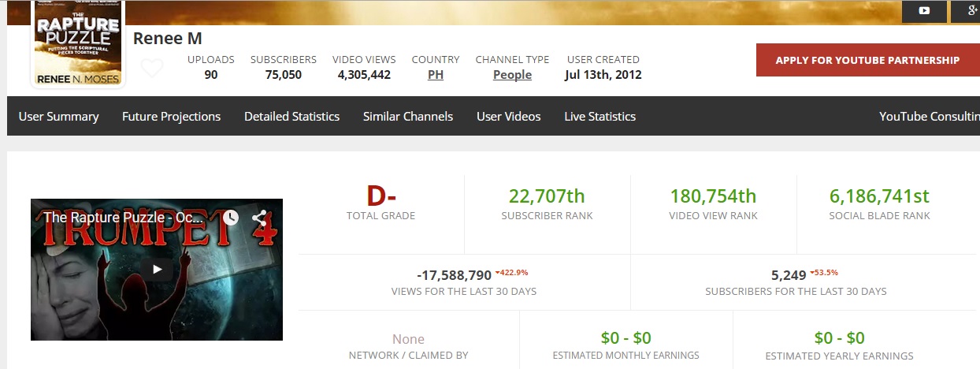Select the -53.5% subscribers change indicator
980x369 pixels.
coord(824,273)
